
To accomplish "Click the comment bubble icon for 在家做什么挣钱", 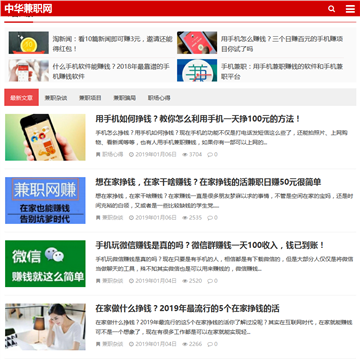I will [210, 344].
